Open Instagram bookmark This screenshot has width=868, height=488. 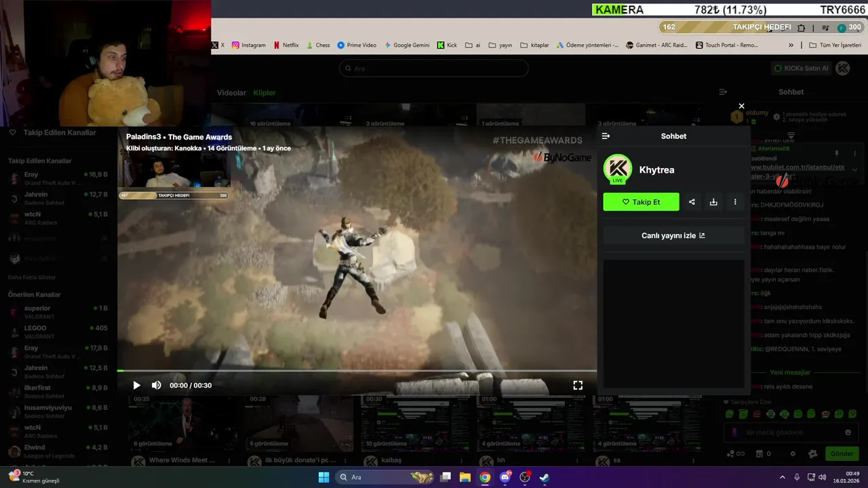point(248,45)
